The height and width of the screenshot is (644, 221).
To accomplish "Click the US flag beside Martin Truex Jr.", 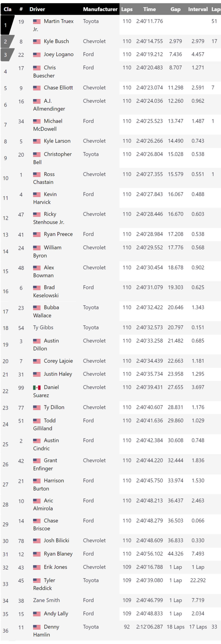I will (x=37, y=21).
